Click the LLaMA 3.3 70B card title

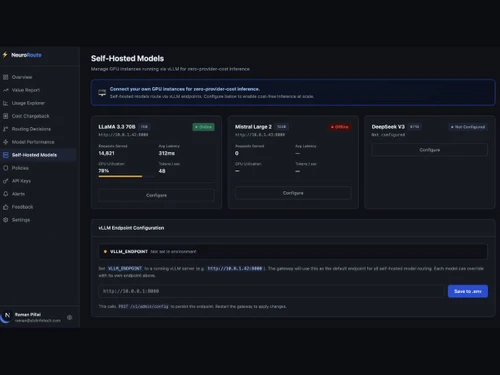(x=117, y=127)
